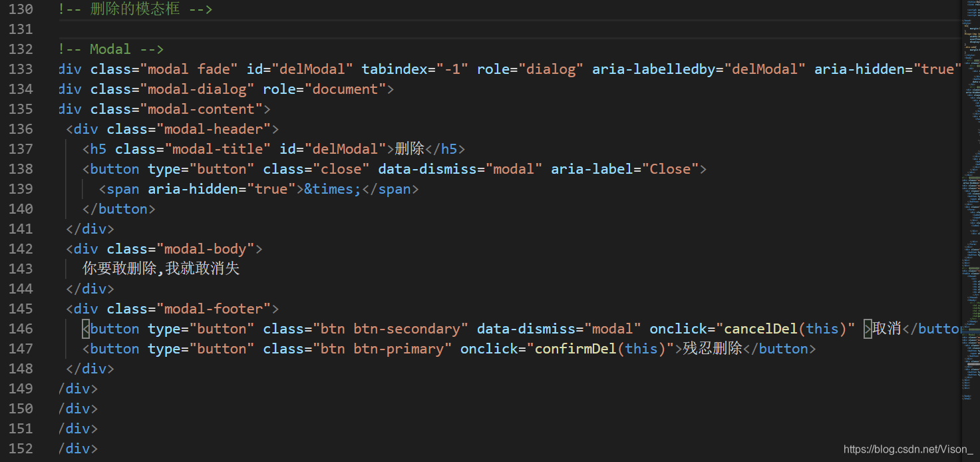Click the text 你要敢删除,我就敢消失

click(x=161, y=269)
